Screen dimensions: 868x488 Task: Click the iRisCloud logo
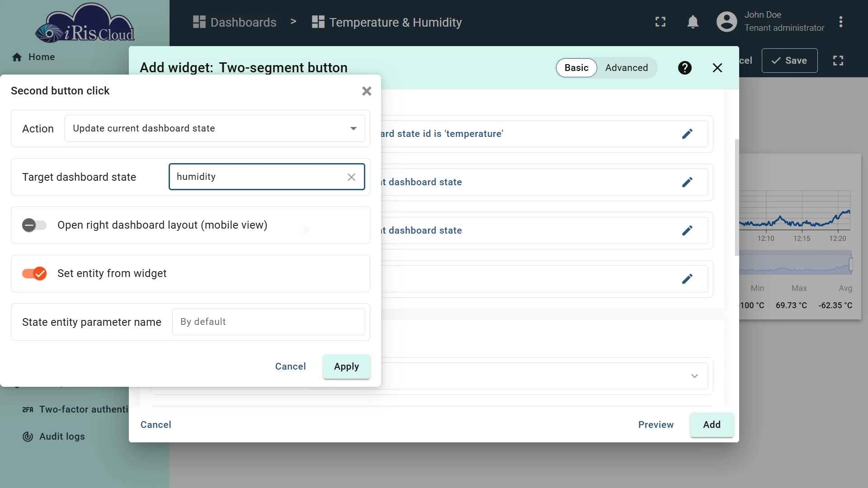click(85, 23)
